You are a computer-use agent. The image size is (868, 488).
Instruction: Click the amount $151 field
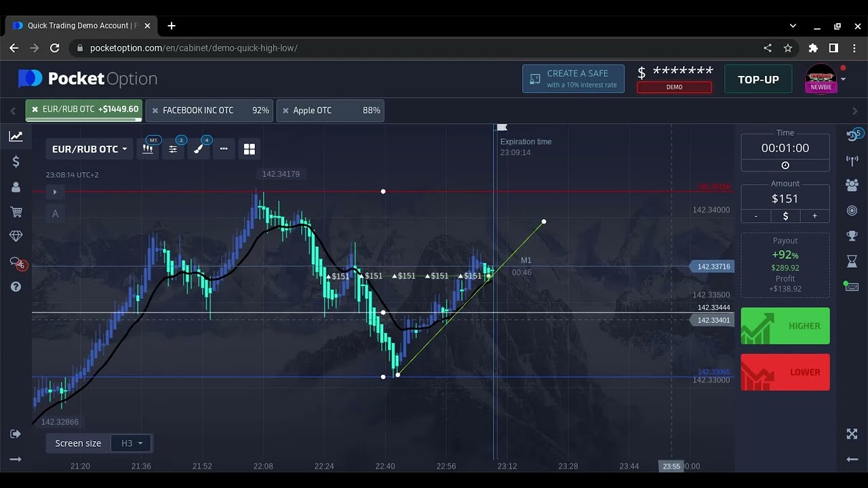785,199
